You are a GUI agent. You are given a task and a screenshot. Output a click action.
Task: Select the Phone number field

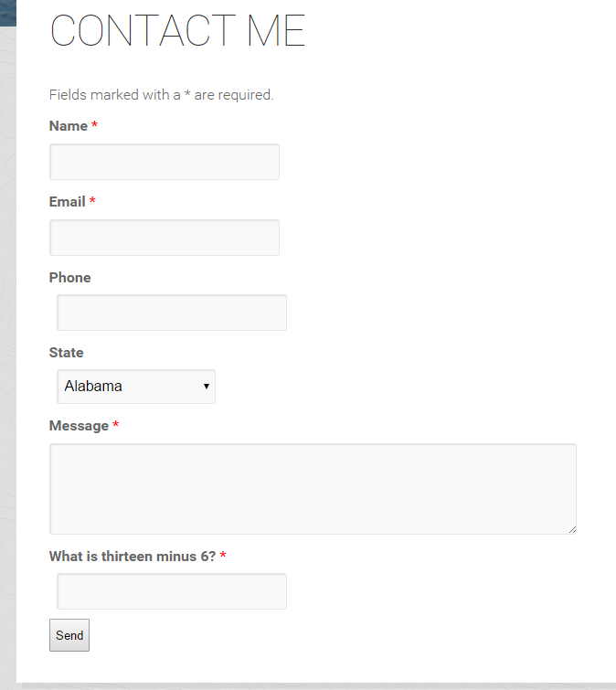[172, 313]
